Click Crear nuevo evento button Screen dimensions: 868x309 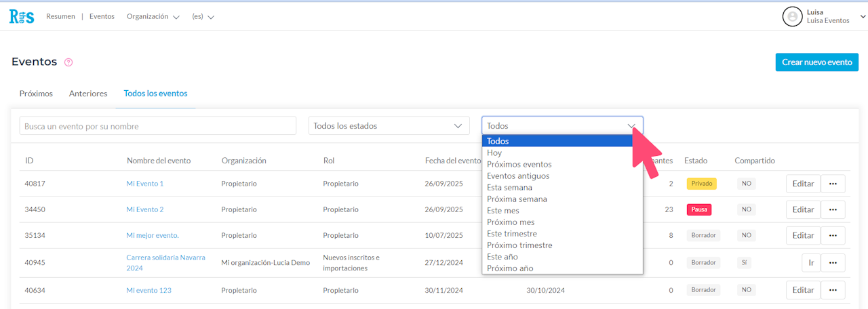[x=816, y=62]
